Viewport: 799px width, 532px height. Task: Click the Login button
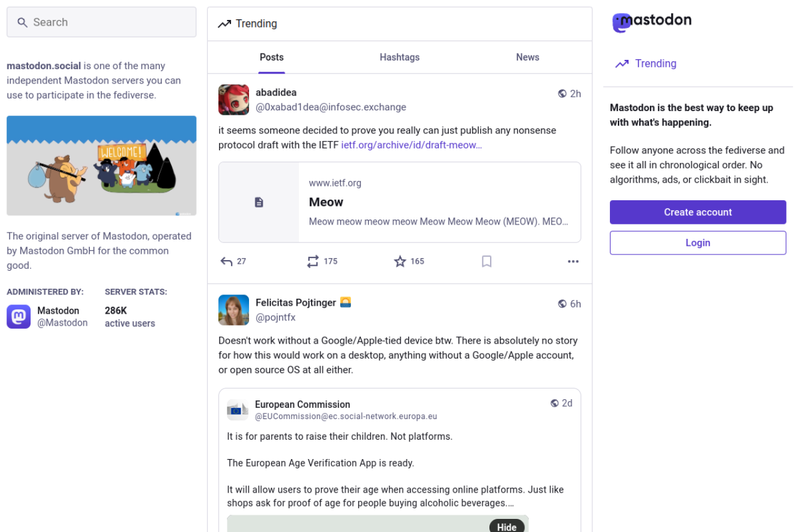click(x=697, y=243)
